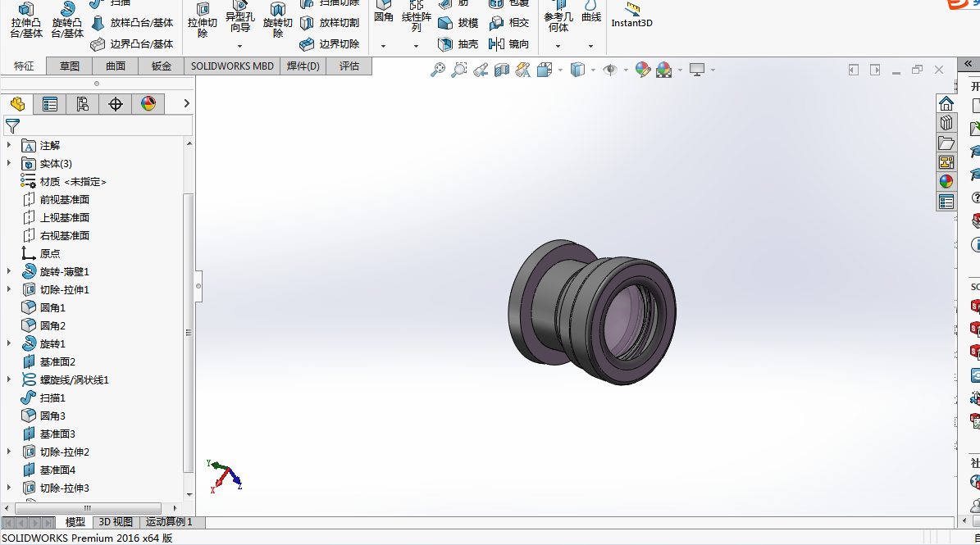Switch to the 钣金 sheet metal tab

tap(162, 66)
